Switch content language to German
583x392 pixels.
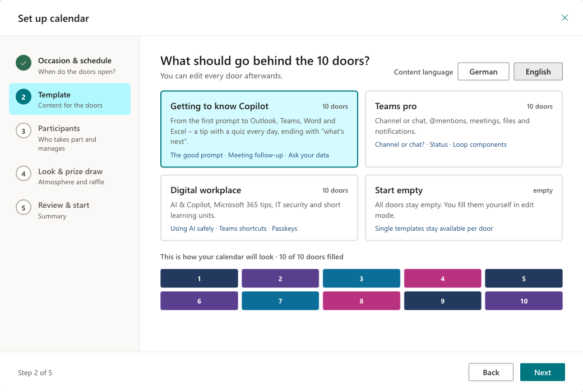point(483,71)
